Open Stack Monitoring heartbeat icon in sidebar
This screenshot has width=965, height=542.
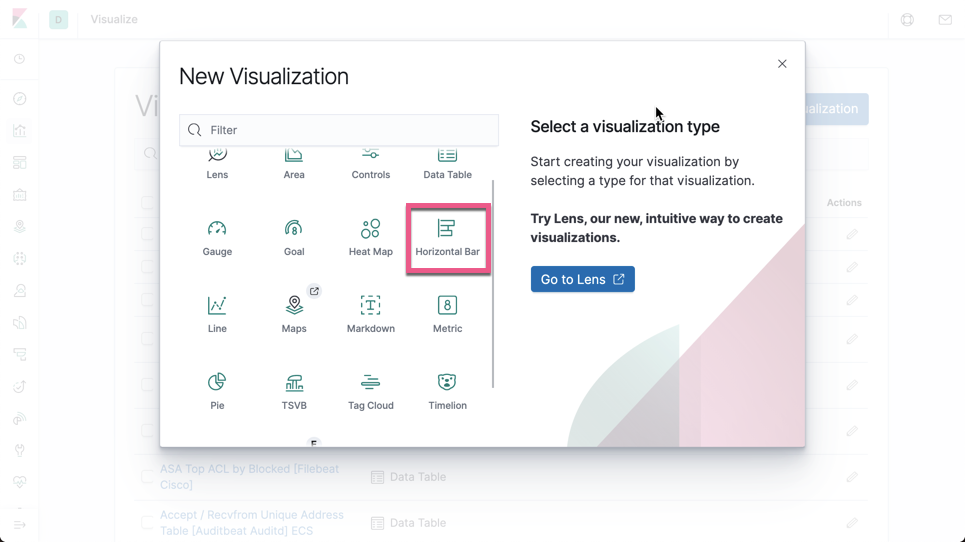pos(20,482)
